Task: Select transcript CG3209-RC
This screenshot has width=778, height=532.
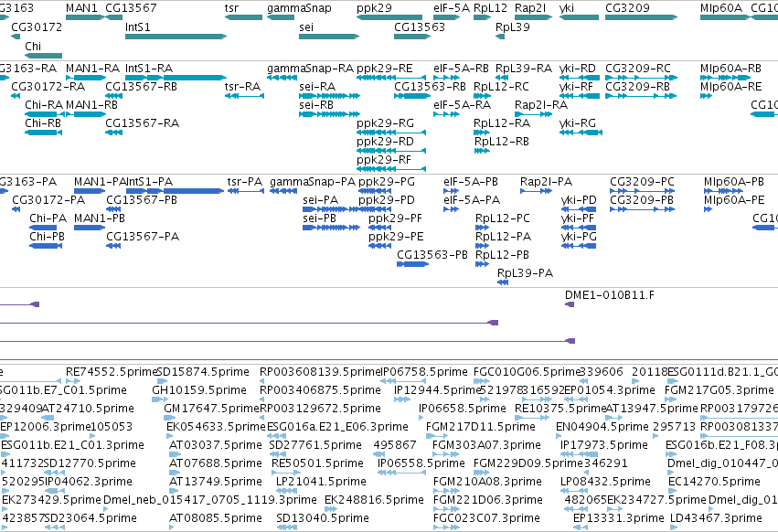Action: click(642, 78)
